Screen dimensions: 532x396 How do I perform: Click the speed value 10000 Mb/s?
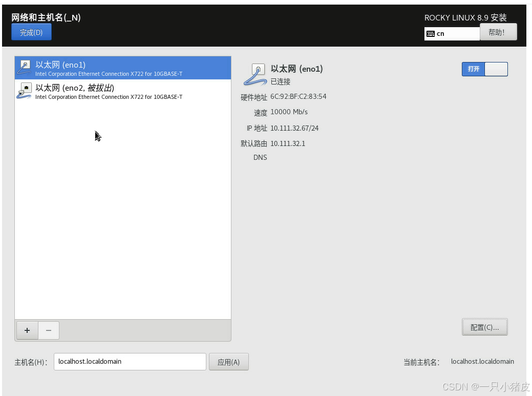click(289, 112)
